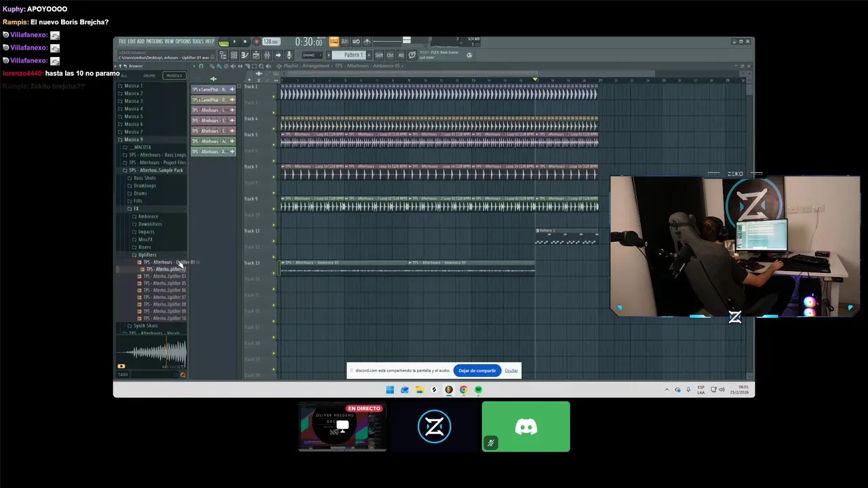The height and width of the screenshot is (488, 868).
Task: Click the transport Stop button
Action: 245,41
